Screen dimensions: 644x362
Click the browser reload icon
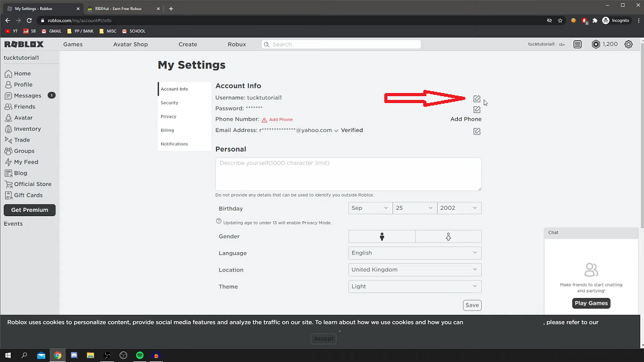coord(29,21)
